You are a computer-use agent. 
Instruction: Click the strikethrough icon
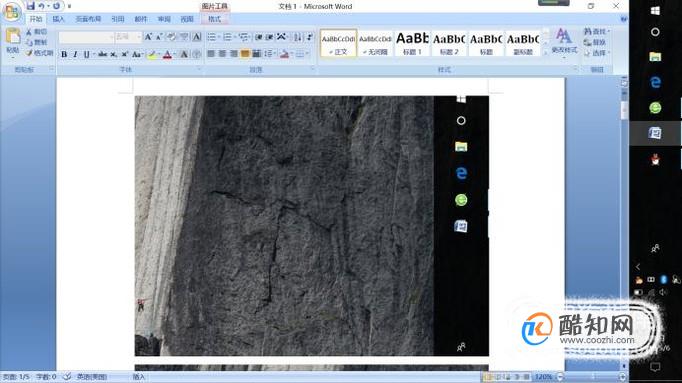(102, 54)
